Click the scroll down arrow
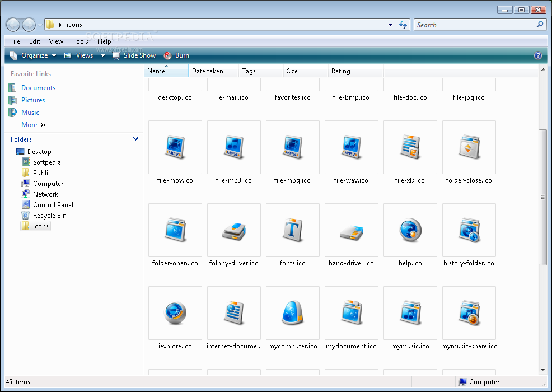 click(x=542, y=370)
